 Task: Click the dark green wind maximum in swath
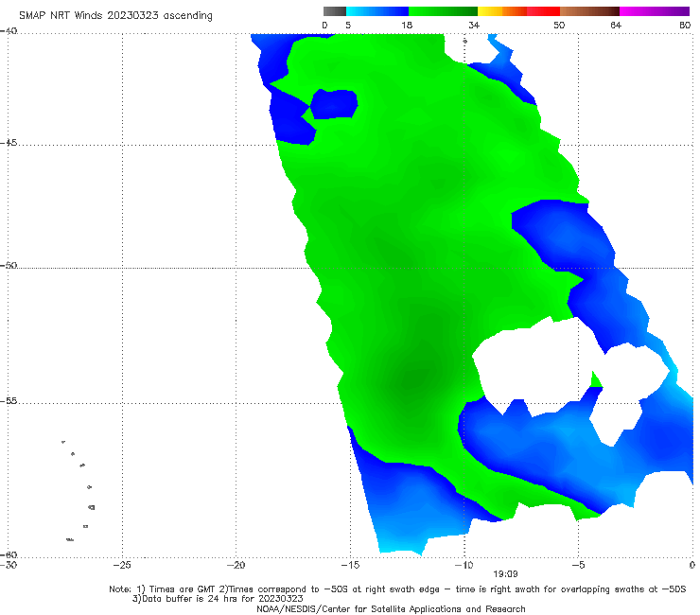point(413,379)
